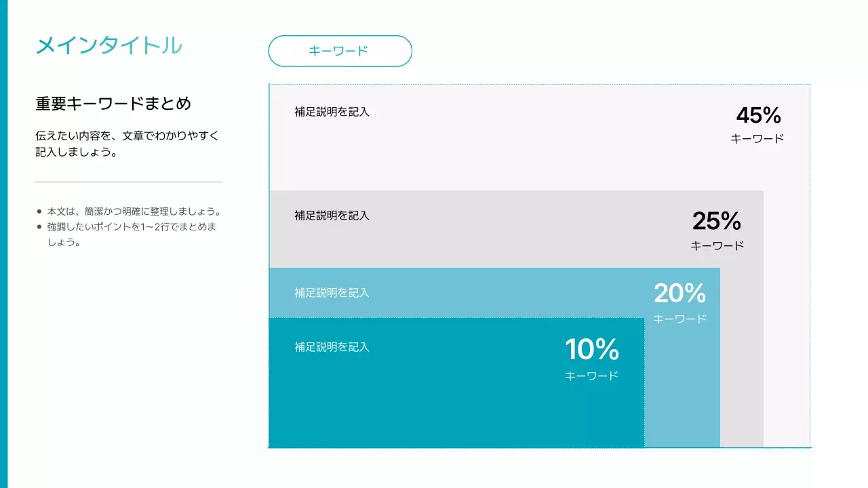868x488 pixels.
Task: Click the paragraph starting with 伝えたい内容を
Action: (127, 144)
